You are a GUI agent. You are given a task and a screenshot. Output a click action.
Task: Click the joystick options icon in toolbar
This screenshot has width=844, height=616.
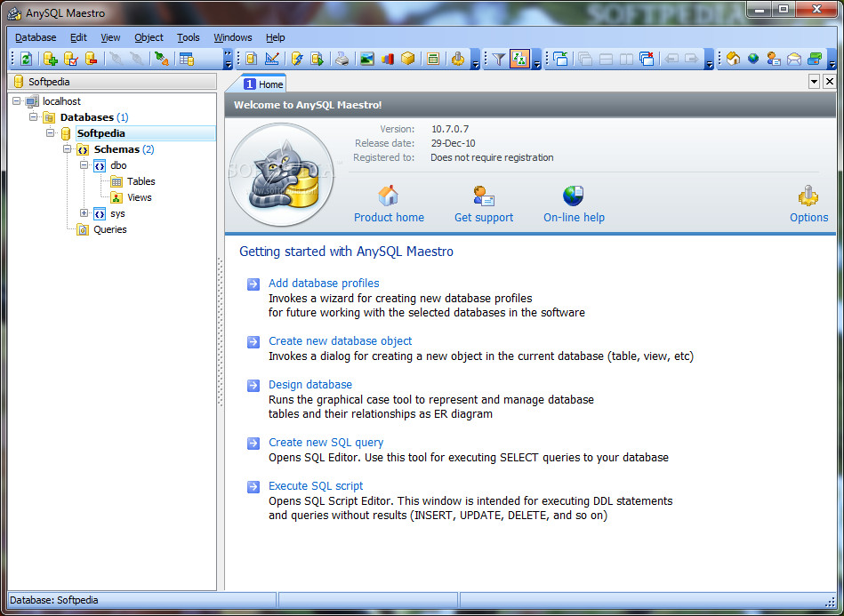[x=458, y=59]
